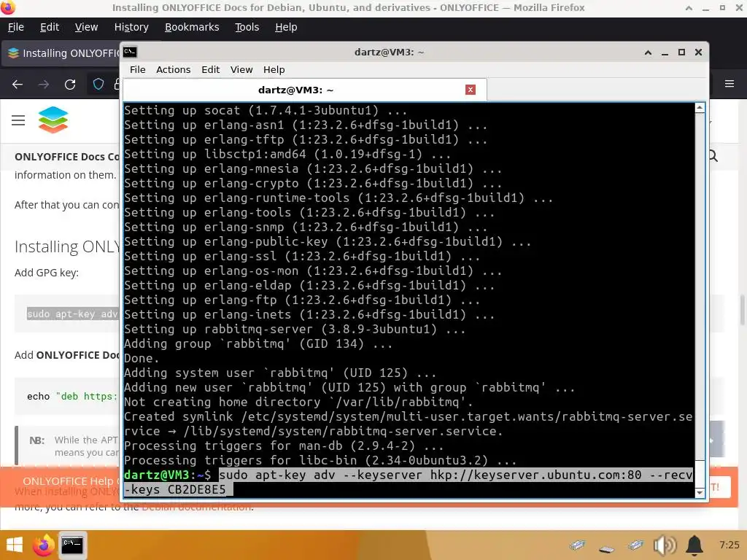Viewport: 747px width, 560px height.
Task: Click Firefox back arrow button
Action: click(x=18, y=85)
